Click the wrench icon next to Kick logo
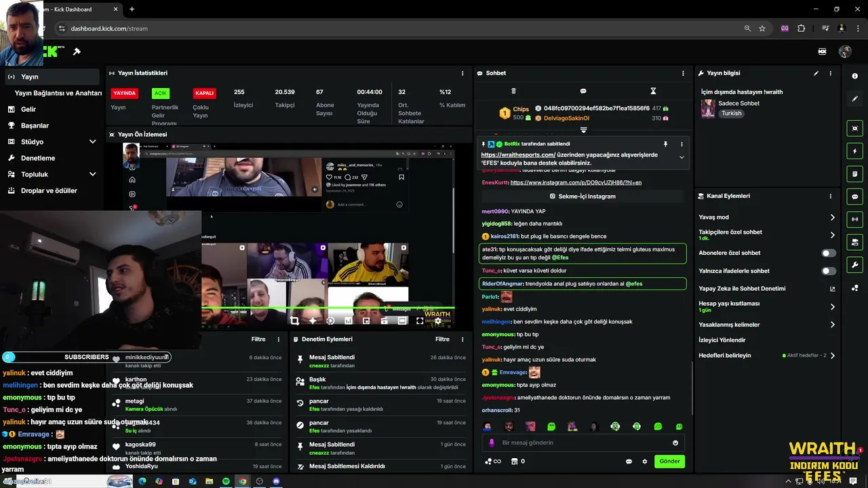The height and width of the screenshot is (488, 868). 77,52
